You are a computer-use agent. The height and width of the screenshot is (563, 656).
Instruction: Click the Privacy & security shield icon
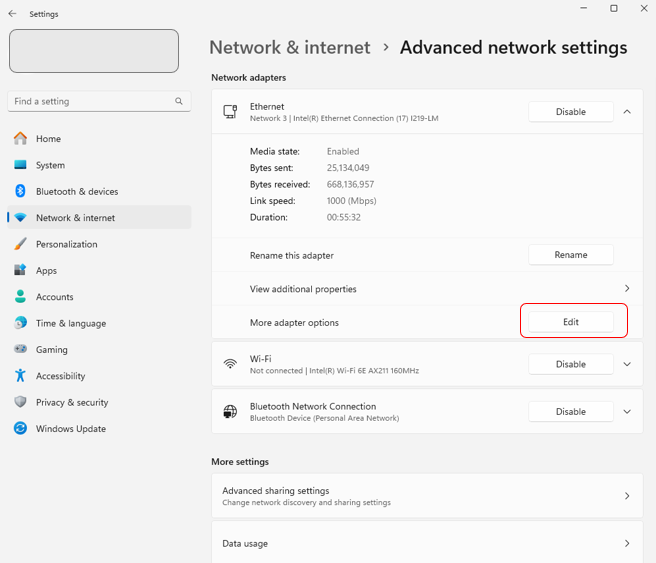(20, 402)
